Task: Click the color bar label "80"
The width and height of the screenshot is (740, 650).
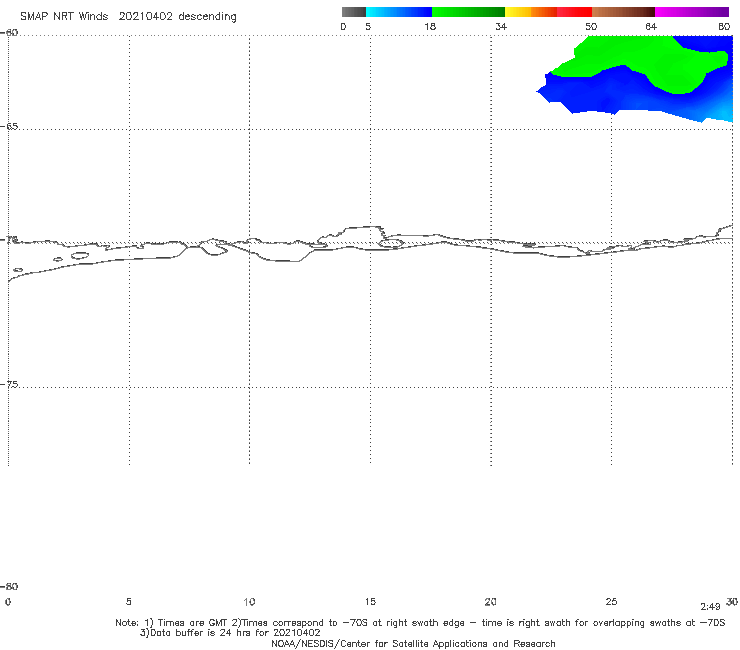Action: [724, 26]
